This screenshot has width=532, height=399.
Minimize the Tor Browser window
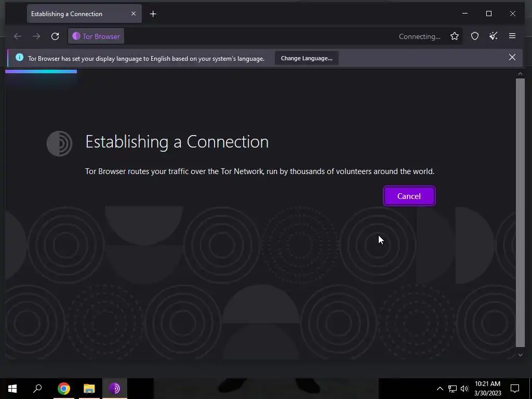pyautogui.click(x=465, y=14)
